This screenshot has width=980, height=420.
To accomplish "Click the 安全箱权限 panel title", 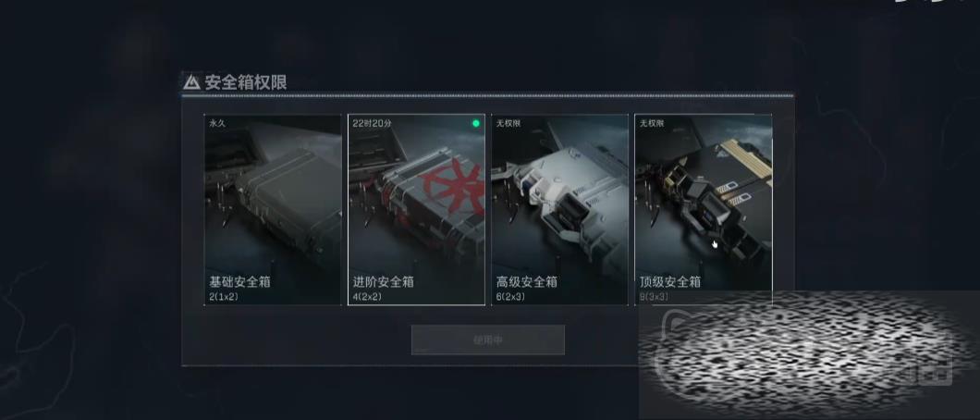I will click(246, 82).
